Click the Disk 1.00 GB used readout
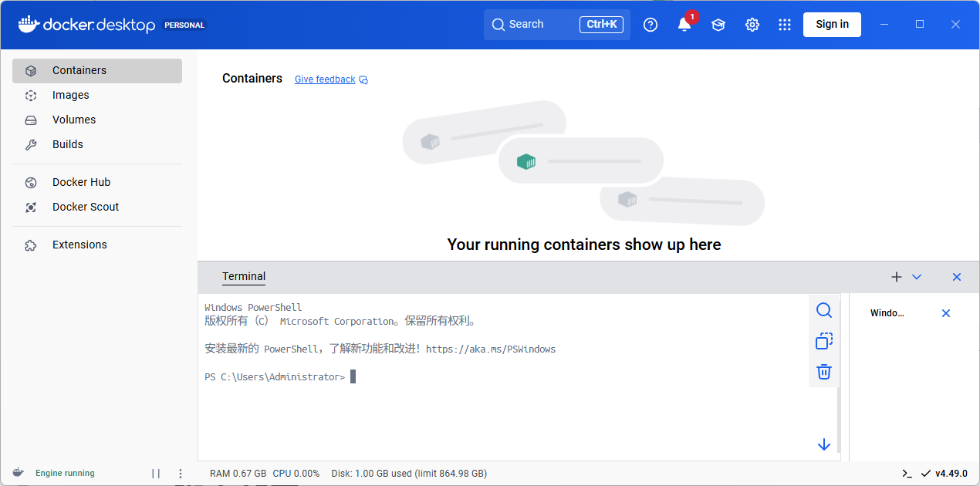 [x=409, y=474]
